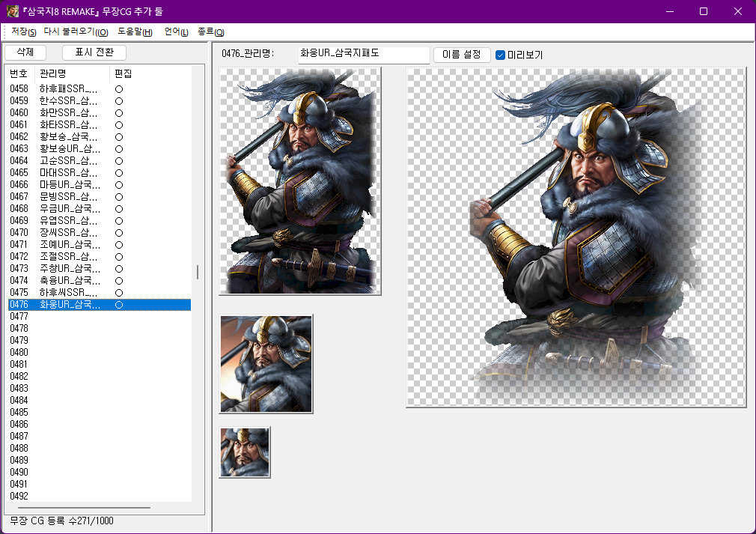The image size is (756, 534).
Task: Uncheck the 미리보기 checkbox
Action: click(x=500, y=55)
